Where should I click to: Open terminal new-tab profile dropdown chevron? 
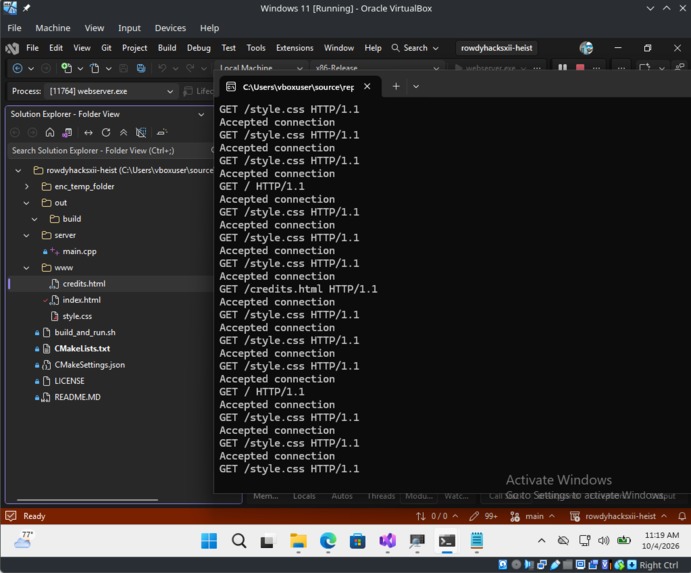pyautogui.click(x=416, y=86)
